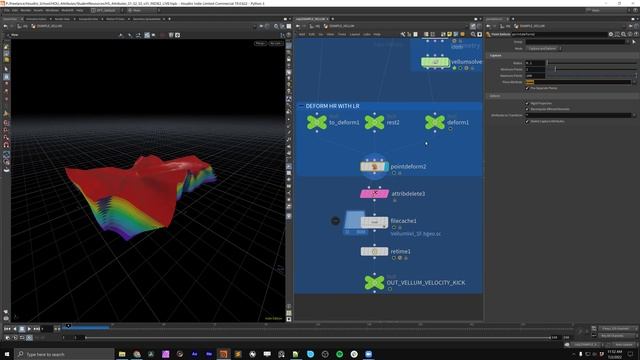Select the to_deform1 null node

click(317, 122)
